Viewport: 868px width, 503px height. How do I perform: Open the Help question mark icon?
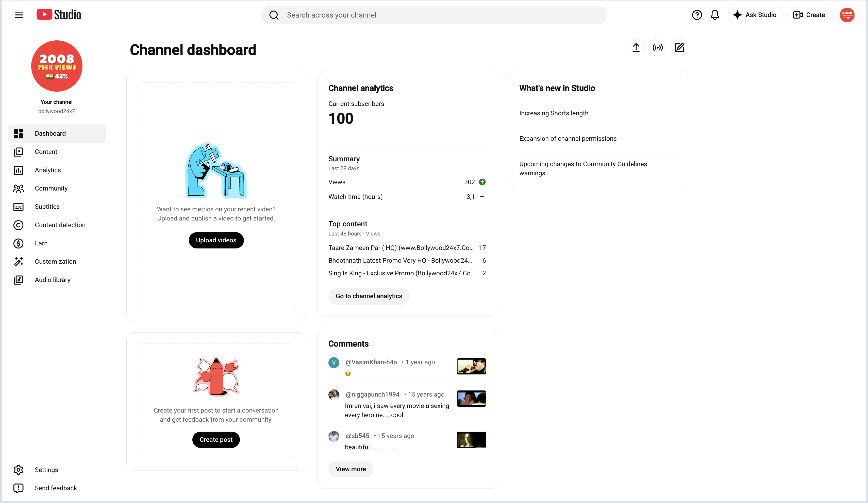[x=697, y=15]
